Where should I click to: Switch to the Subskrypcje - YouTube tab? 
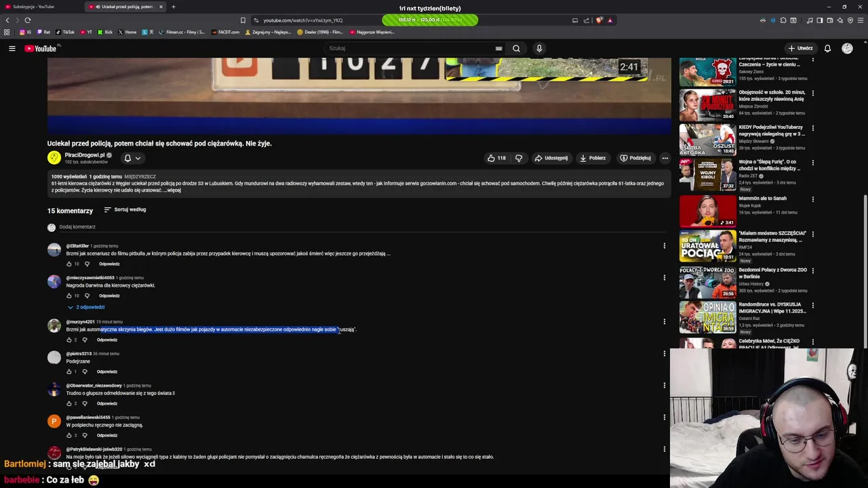tap(39, 7)
